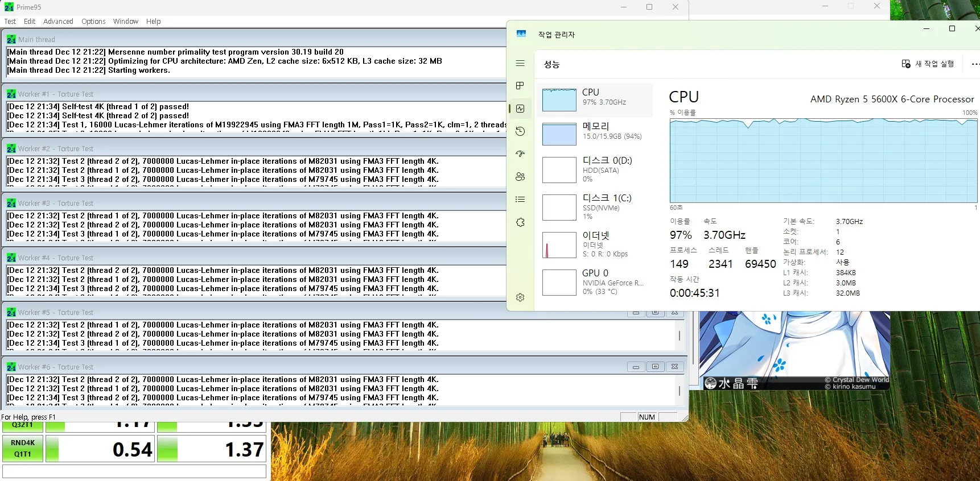Restore the Worker #6 child window

pos(655,367)
